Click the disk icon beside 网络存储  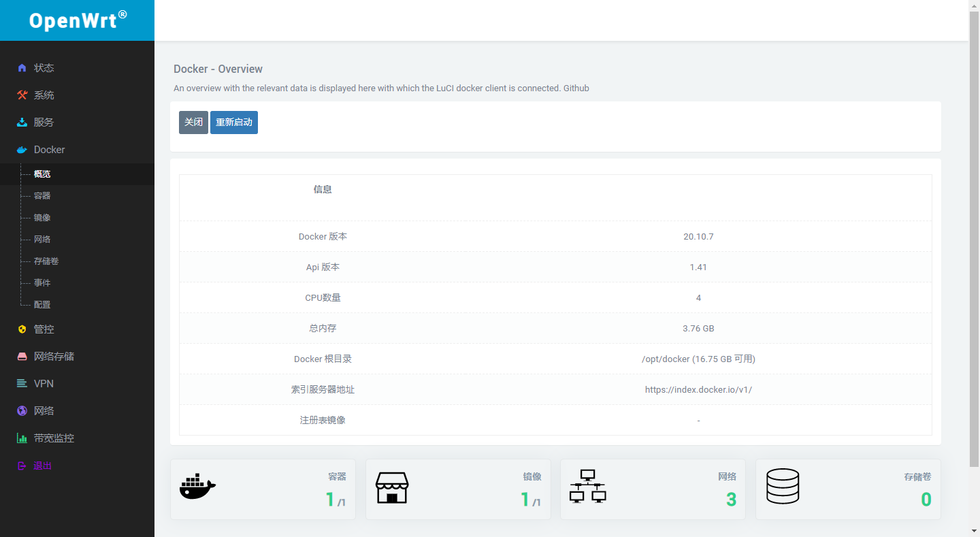coord(21,356)
